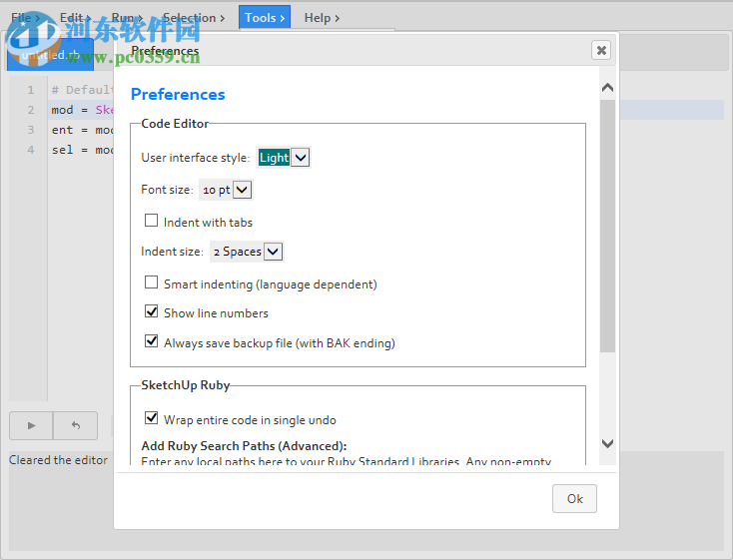The width and height of the screenshot is (733, 560).
Task: Click the 'SketchUp Ruby' group label
Action: click(x=186, y=385)
